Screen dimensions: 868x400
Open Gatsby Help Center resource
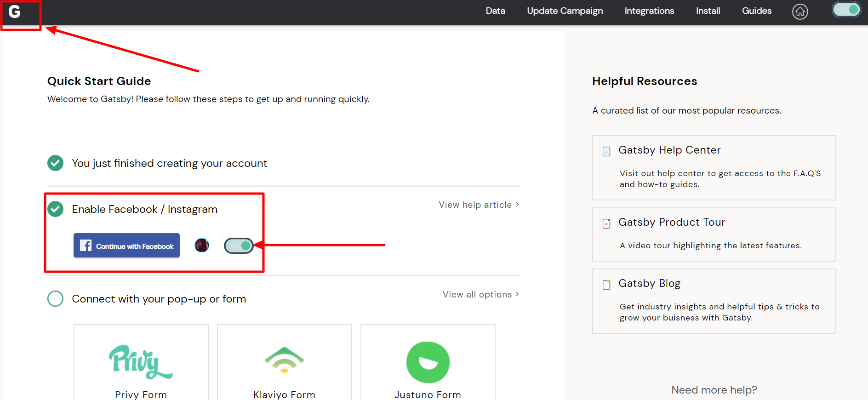[x=714, y=168]
